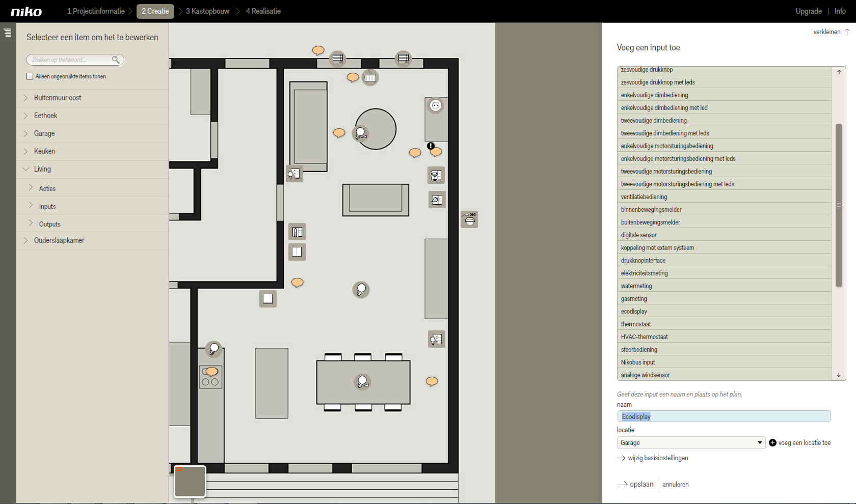The image size is (856, 504).
Task: Select the socket outlet icon
Action: pyautogui.click(x=436, y=105)
